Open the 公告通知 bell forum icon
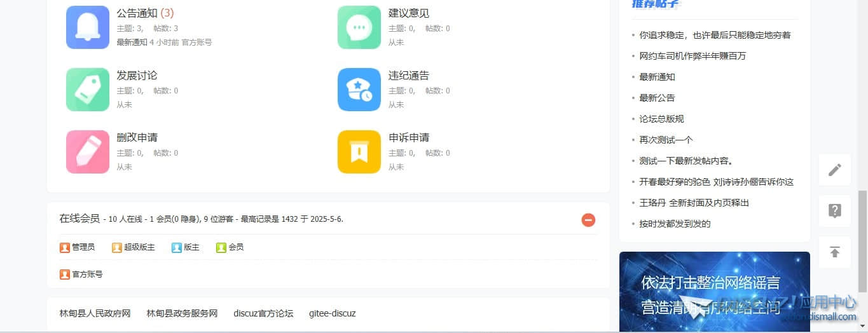Viewport: 868px width, 333px height. [88, 27]
